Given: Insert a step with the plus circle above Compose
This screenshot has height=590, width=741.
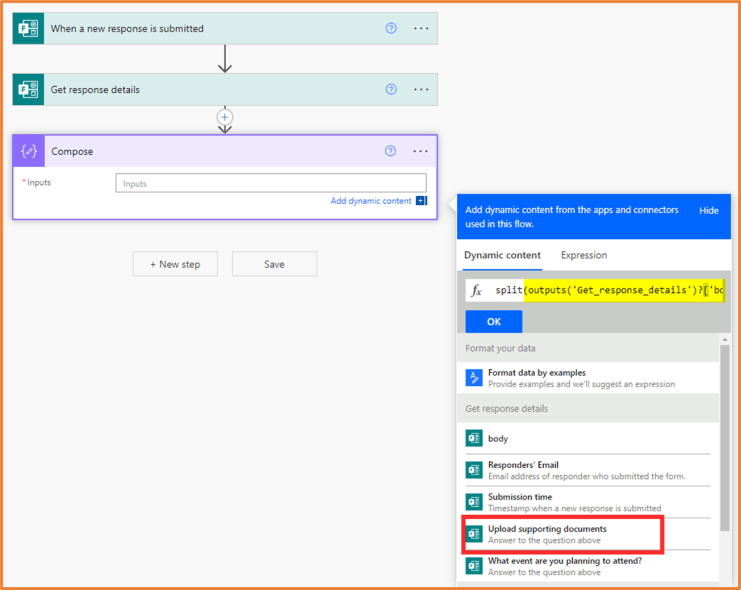Looking at the screenshot, I should click(225, 117).
